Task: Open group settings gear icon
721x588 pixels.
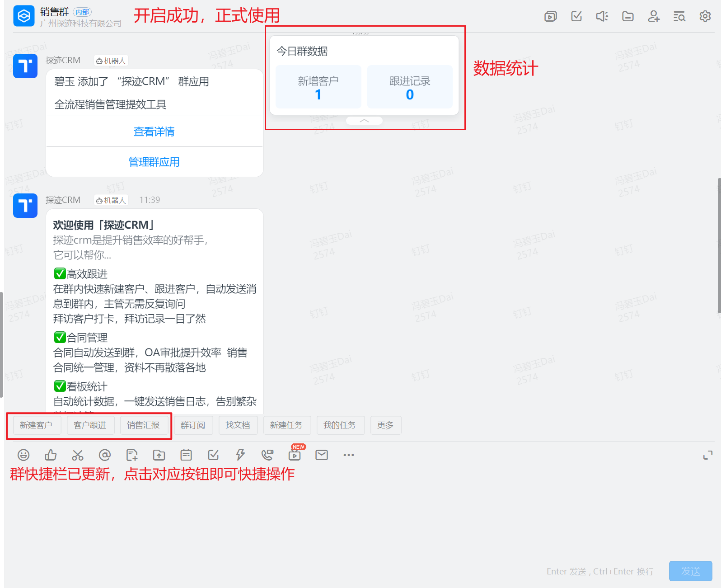Action: coord(705,16)
